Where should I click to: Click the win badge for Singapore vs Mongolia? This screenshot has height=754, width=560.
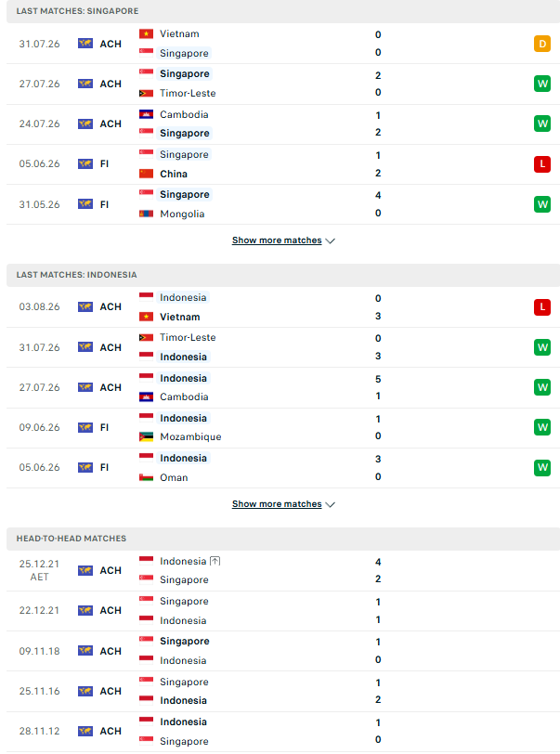click(x=541, y=204)
